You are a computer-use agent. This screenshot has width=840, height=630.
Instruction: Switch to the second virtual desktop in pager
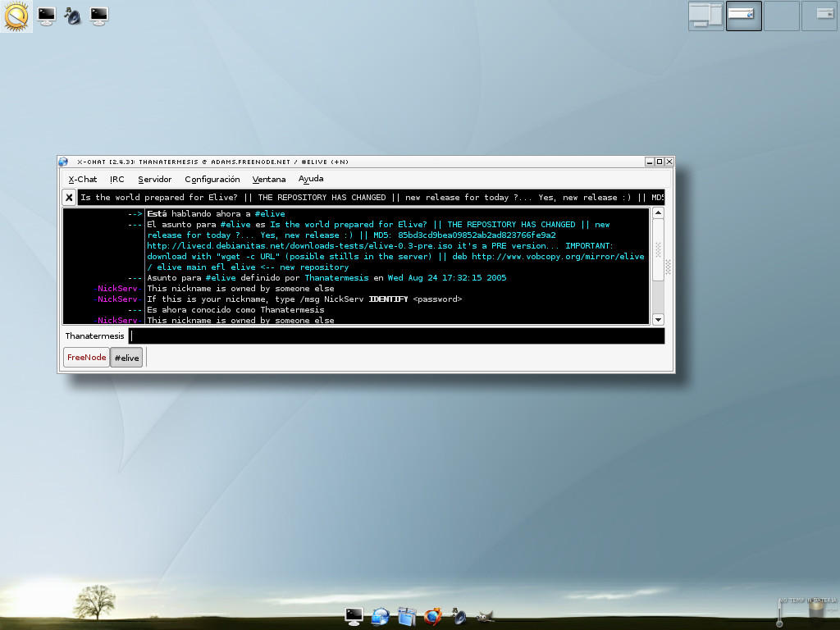(x=743, y=15)
